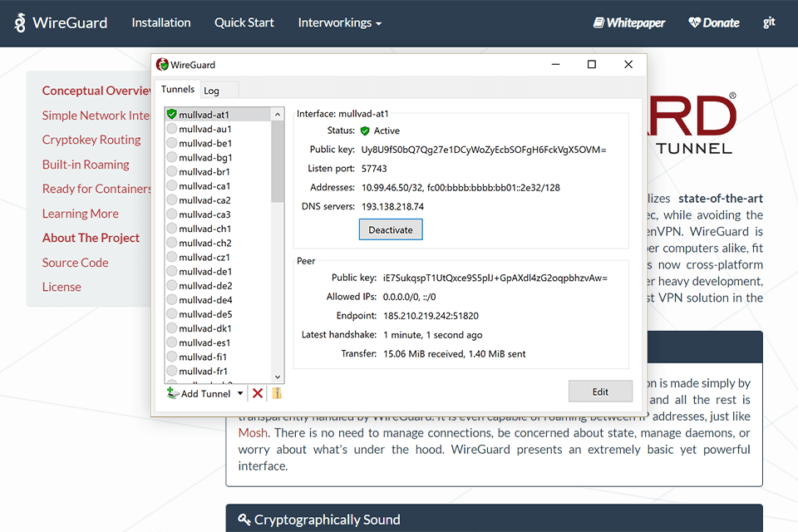Screen dimensions: 798x532
Task: Click the WireGuard app icon in window title bar
Action: [x=162, y=65]
